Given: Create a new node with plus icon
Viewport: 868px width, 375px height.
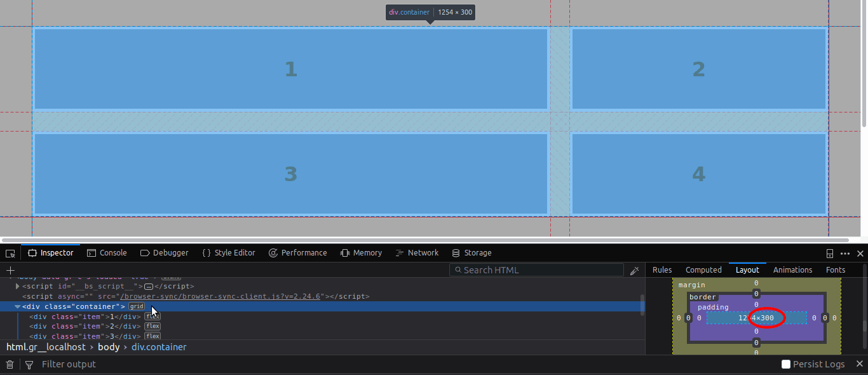Looking at the screenshot, I should (x=10, y=270).
